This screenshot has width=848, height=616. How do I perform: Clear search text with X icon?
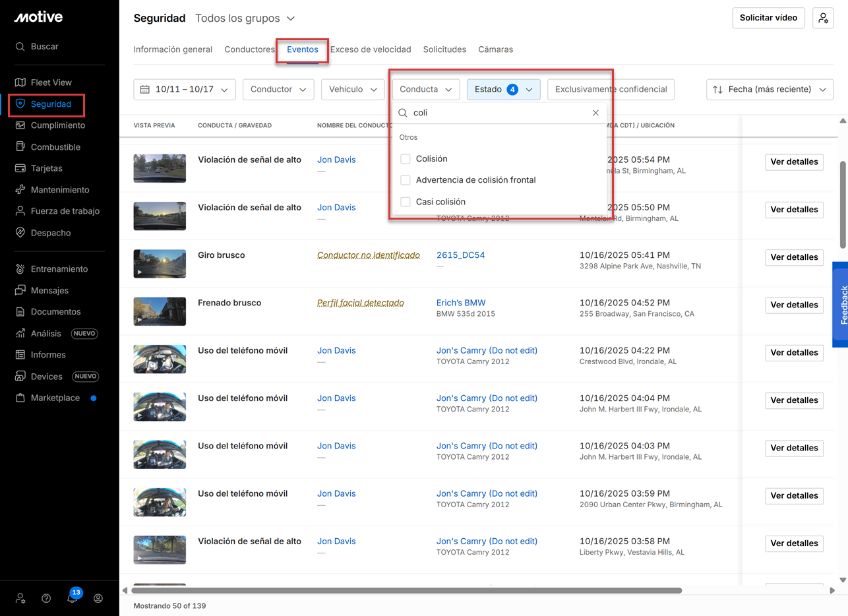(595, 113)
